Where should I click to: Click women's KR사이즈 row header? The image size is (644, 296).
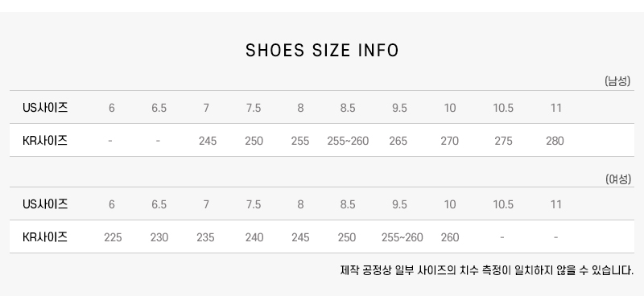coord(45,237)
